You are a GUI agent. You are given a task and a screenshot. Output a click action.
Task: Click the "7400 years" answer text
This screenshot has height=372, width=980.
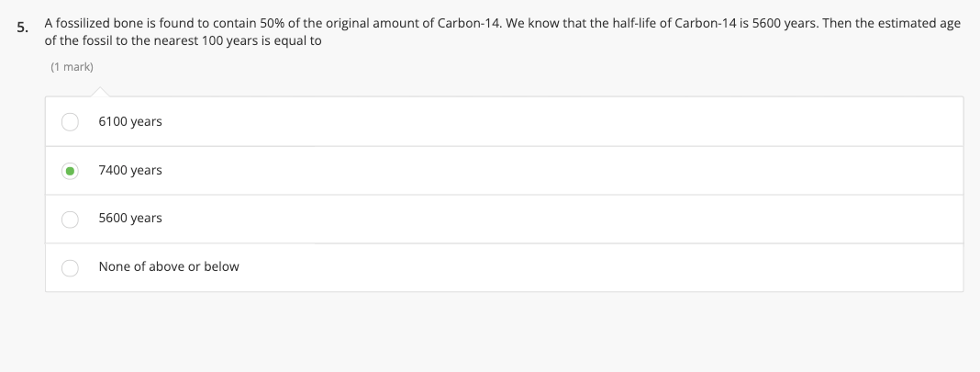click(129, 171)
